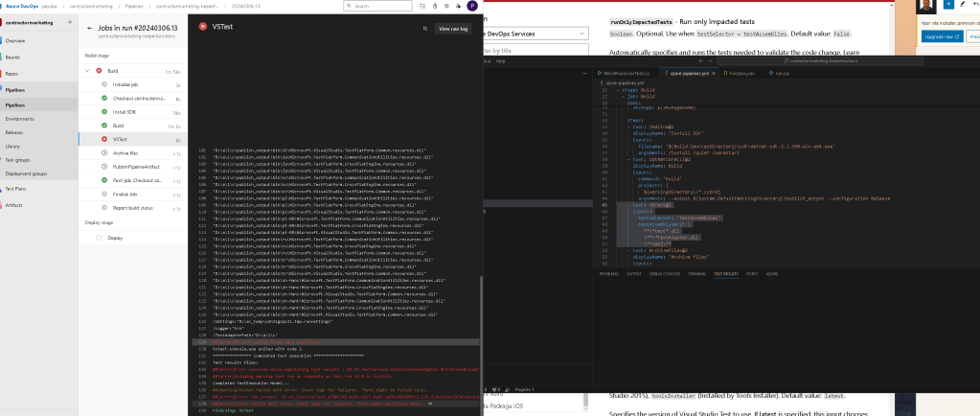The image size is (980, 416).
Task: Focus the Azure DevOps Search box
Action: click(377, 6)
